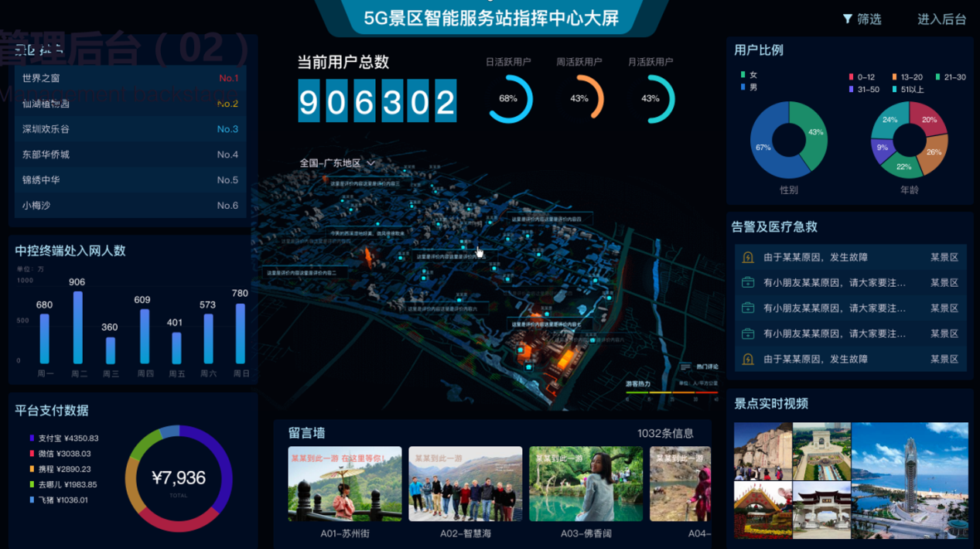Click the alarm icon beside the bottom fault alert
This screenshot has width=980, height=549.
pyautogui.click(x=748, y=359)
